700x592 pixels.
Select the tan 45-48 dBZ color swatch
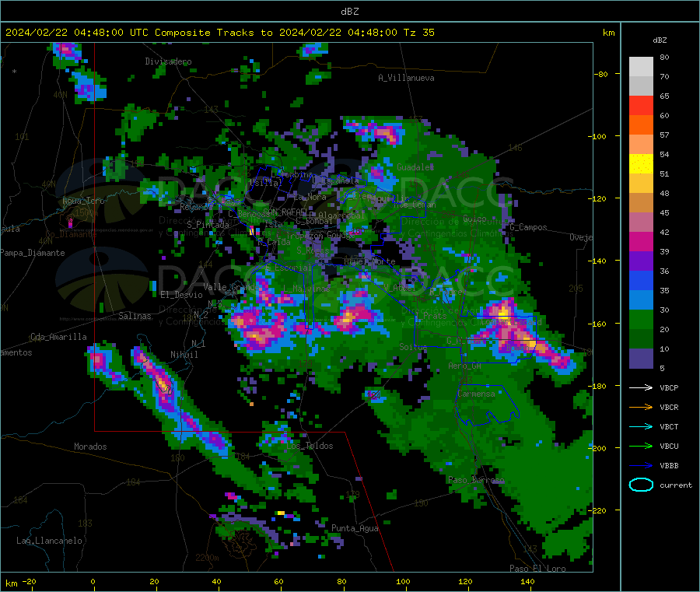pyautogui.click(x=641, y=203)
